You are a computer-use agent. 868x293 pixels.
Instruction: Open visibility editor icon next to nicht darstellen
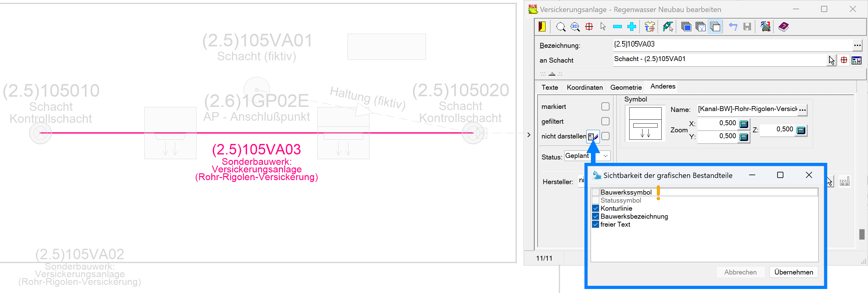tap(592, 137)
